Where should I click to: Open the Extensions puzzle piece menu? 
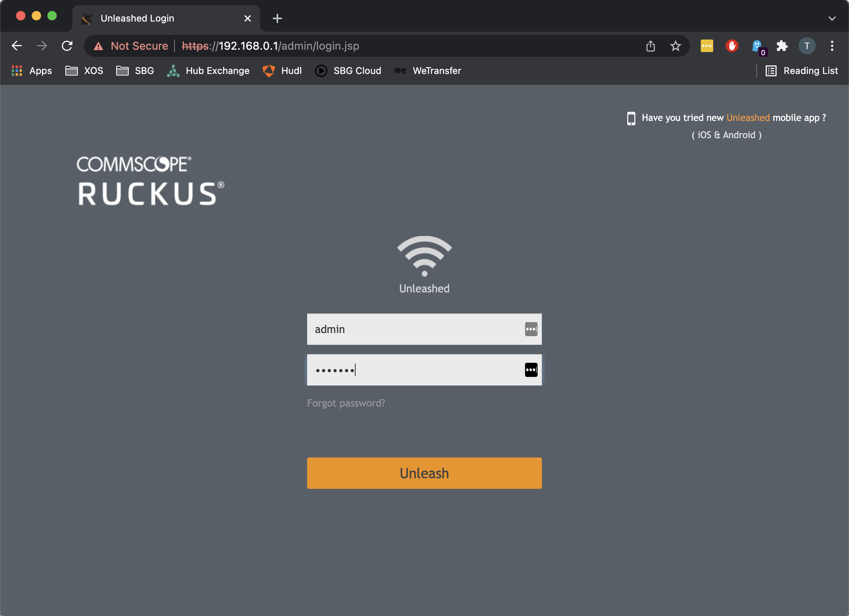[782, 46]
